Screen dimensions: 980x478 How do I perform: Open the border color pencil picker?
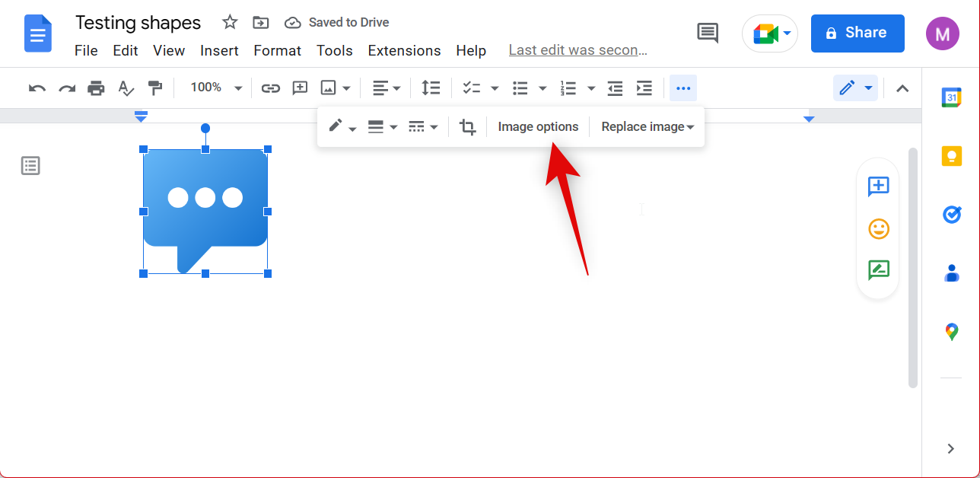[342, 127]
